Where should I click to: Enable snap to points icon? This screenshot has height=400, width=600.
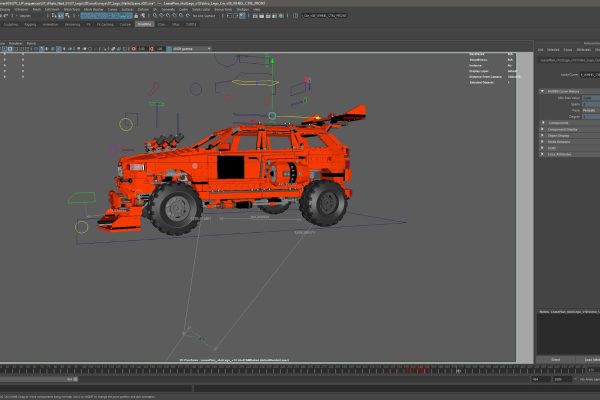click(x=168, y=16)
